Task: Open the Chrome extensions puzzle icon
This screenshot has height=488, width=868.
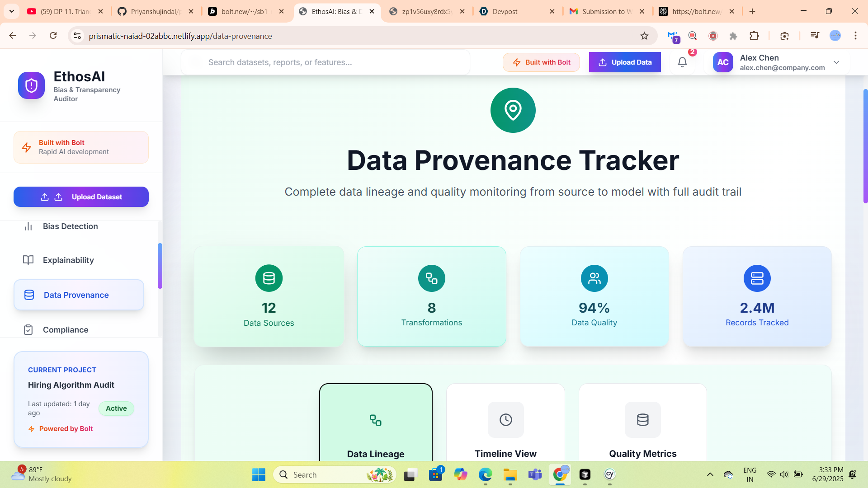Action: tap(754, 36)
